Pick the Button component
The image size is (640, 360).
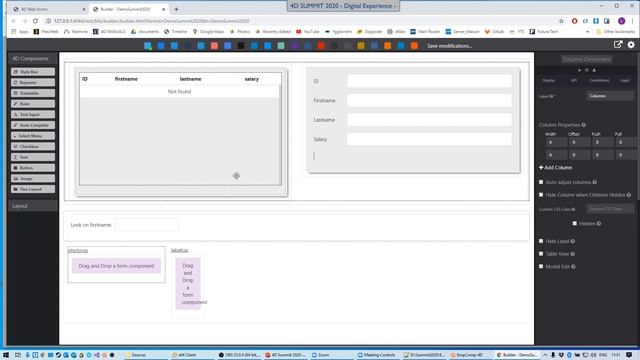[x=33, y=168]
